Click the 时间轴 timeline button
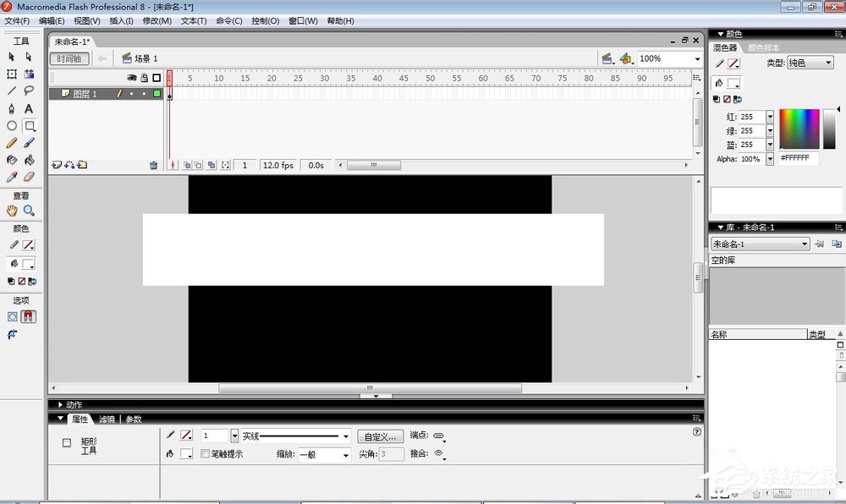Viewport: 846px width, 504px height. click(69, 59)
